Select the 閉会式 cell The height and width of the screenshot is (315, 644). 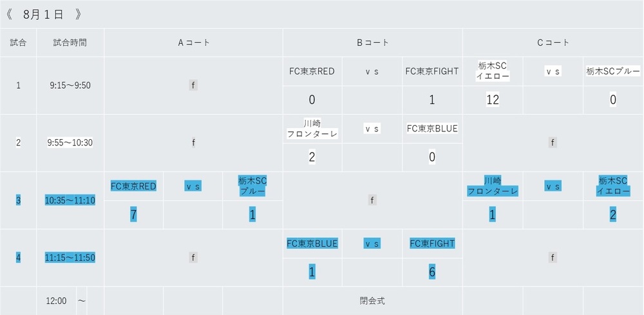pyautogui.click(x=372, y=301)
